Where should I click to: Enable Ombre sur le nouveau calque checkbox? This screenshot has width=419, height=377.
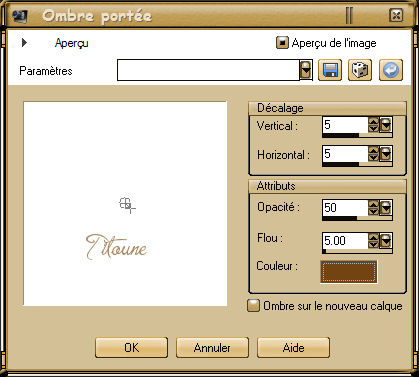(x=253, y=306)
